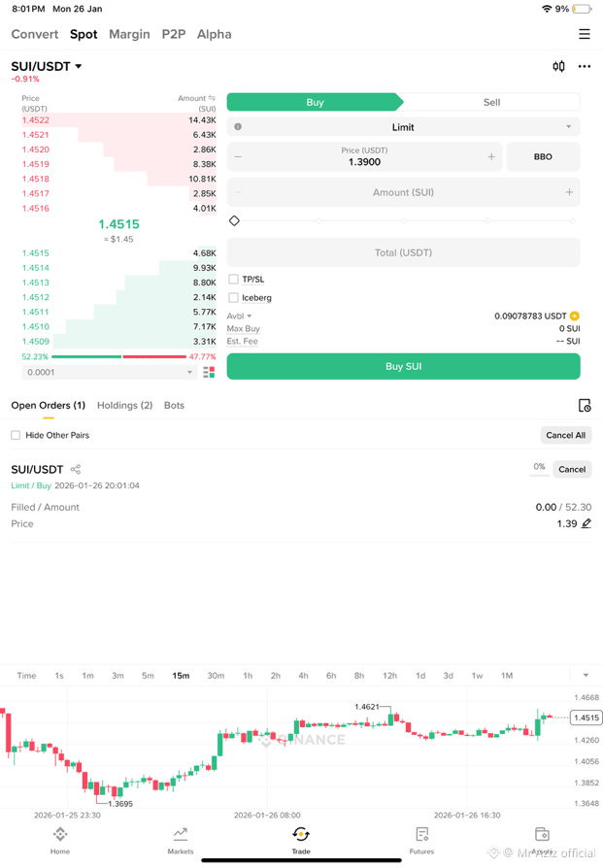
Task: Enable the Iceberg checkbox
Action: [x=234, y=297]
